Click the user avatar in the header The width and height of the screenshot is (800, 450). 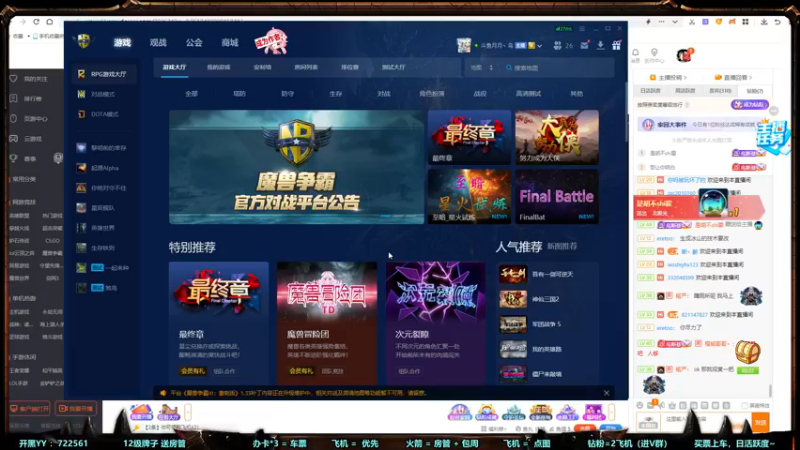tap(464, 45)
